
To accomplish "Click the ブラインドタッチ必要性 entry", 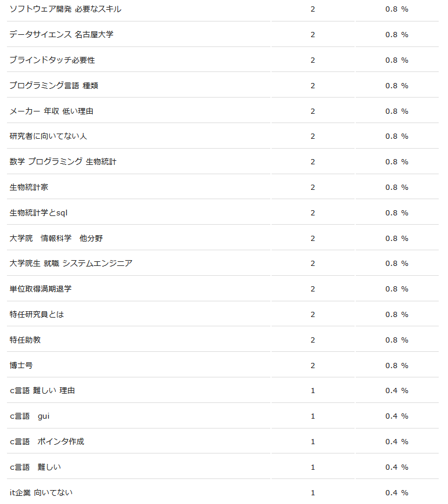I will [x=52, y=60].
